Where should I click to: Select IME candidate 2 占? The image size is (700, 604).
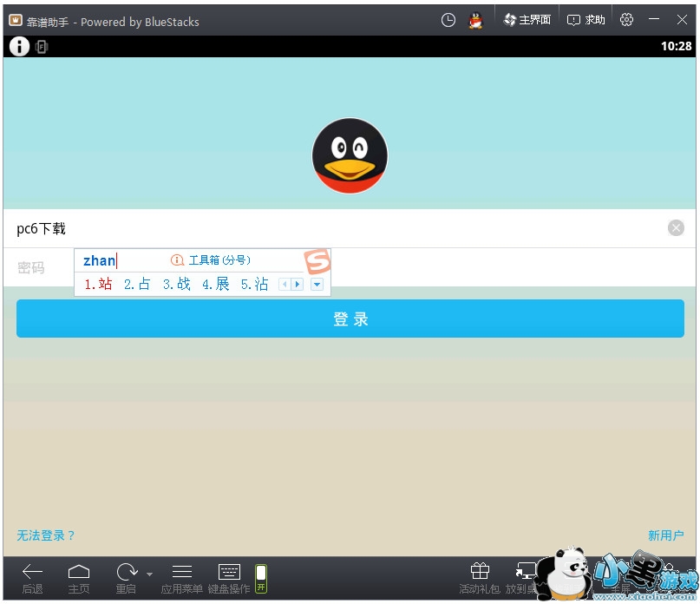[x=138, y=284]
